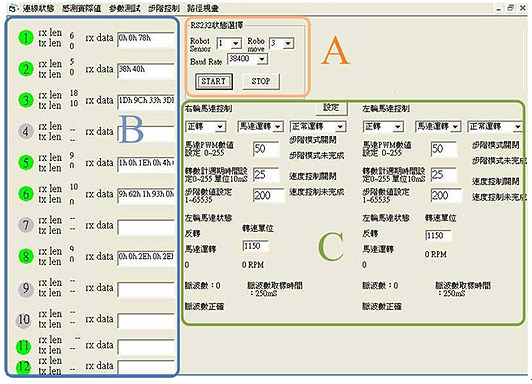Open right wheel 正轉 direction dropdown

206,127
